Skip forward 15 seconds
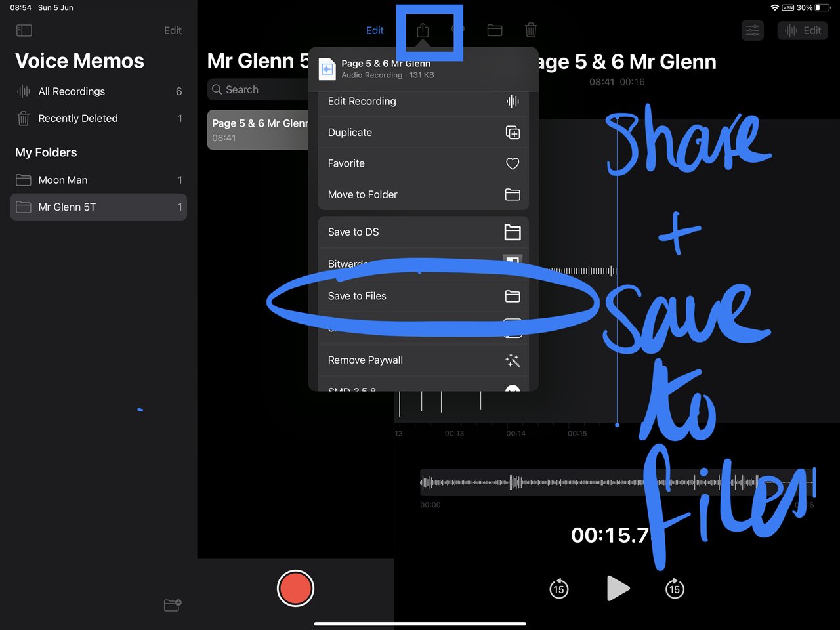 point(675,589)
